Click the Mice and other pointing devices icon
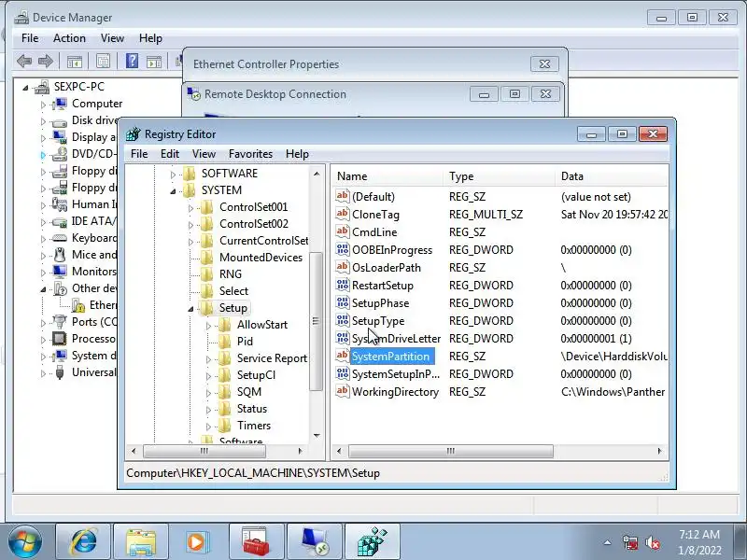 click(60, 255)
